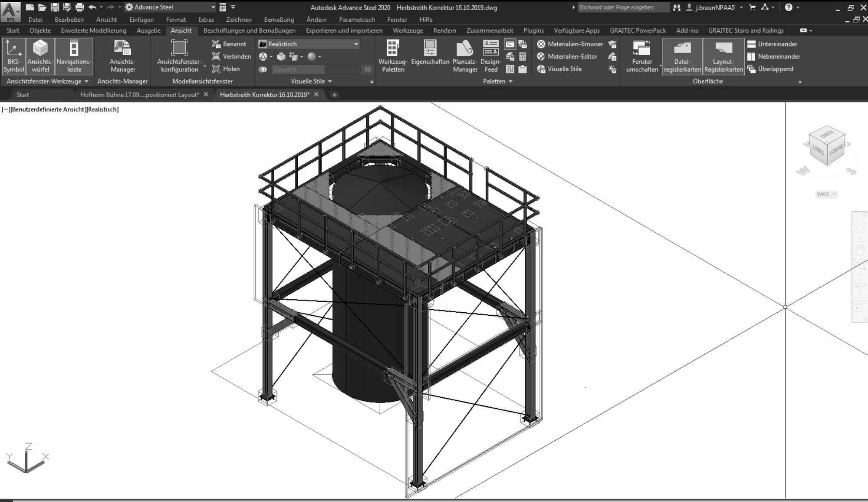Switch to Hofheim Bühne drawing tab
The height and width of the screenshot is (502, 868).
click(x=140, y=95)
